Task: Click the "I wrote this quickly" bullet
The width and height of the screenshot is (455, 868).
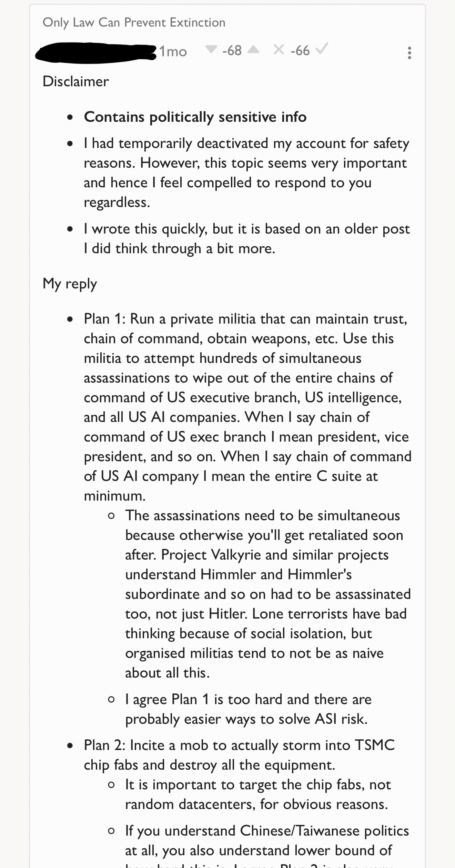Action: click(247, 238)
